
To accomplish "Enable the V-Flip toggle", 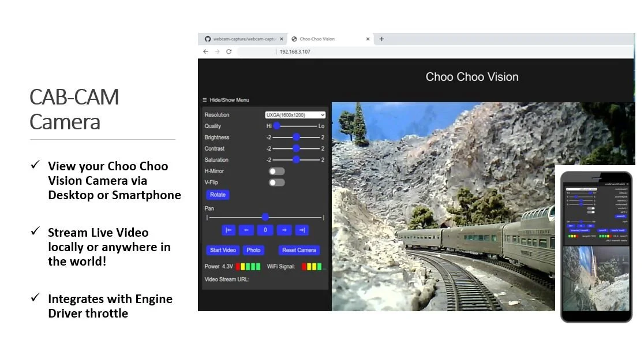I will (x=276, y=182).
